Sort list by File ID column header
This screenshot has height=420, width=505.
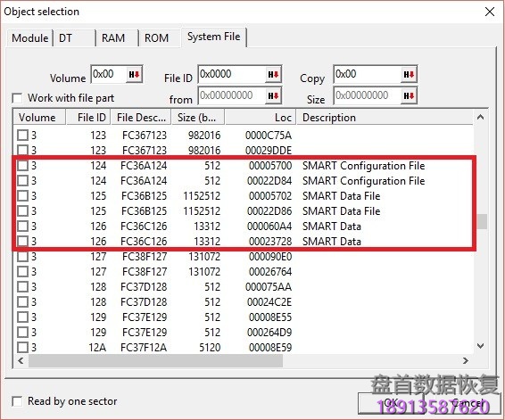[x=88, y=117]
